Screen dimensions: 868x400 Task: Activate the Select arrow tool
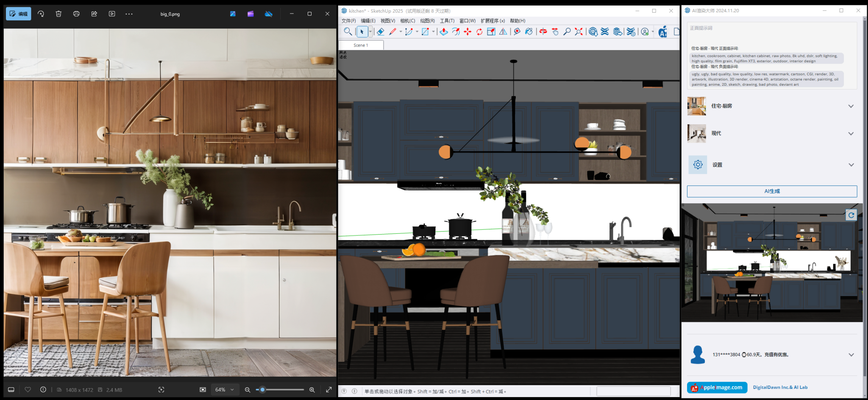(x=362, y=31)
